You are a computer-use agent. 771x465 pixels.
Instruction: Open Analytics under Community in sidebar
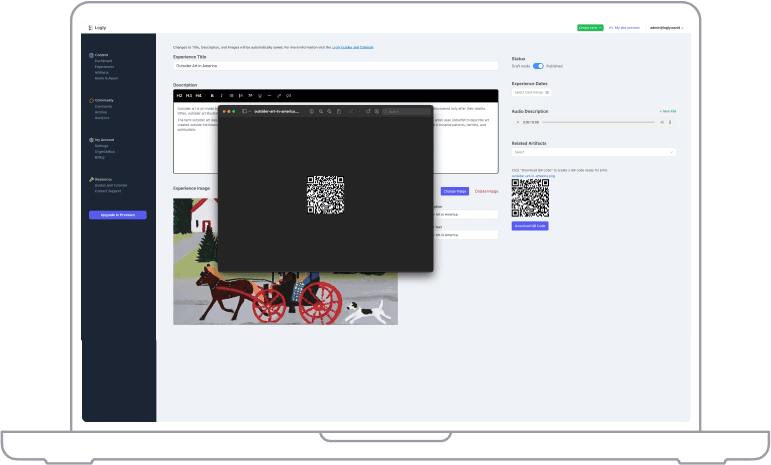click(x=102, y=118)
